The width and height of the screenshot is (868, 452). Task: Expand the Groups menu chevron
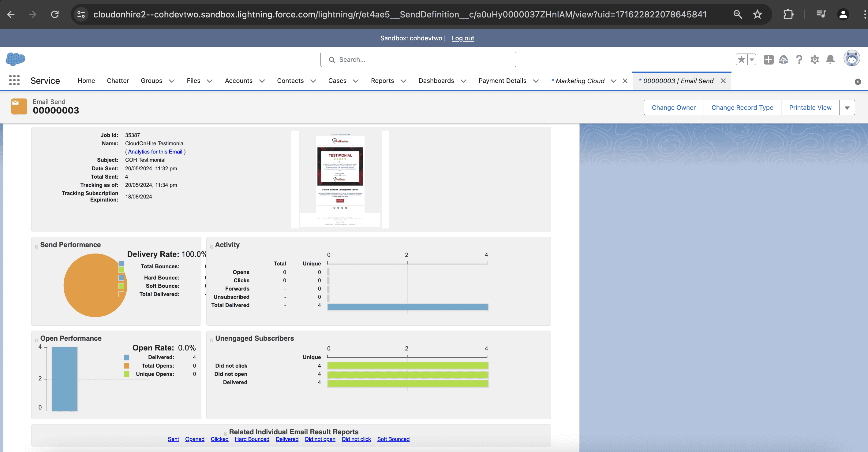(171, 81)
